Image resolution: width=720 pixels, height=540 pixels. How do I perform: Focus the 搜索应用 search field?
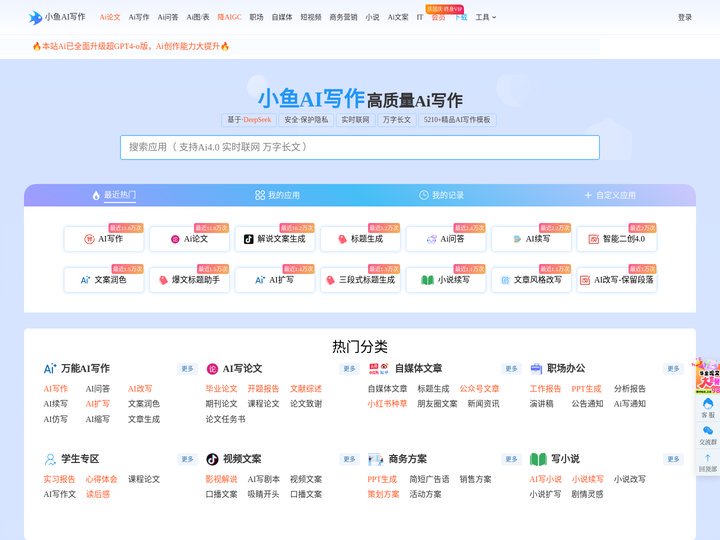360,147
